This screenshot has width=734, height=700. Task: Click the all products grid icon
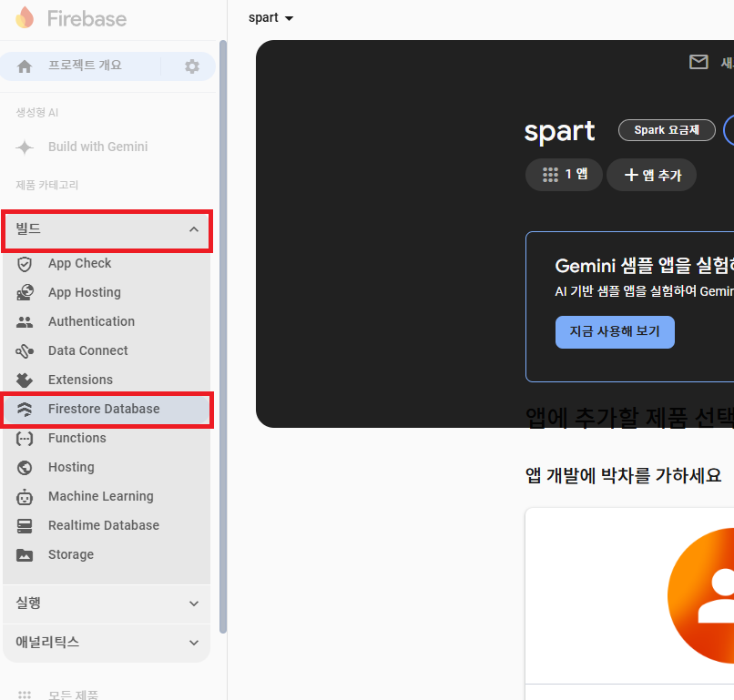(25, 695)
